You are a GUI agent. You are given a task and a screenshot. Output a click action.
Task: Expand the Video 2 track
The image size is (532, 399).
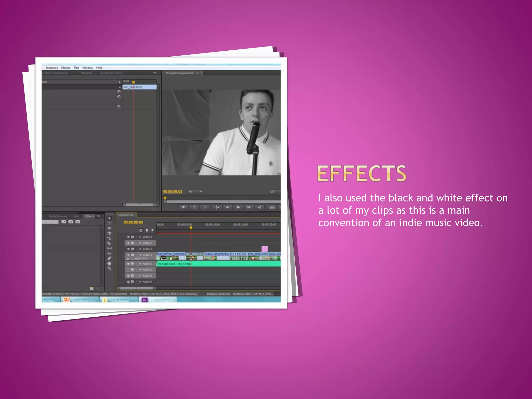pyautogui.click(x=140, y=249)
